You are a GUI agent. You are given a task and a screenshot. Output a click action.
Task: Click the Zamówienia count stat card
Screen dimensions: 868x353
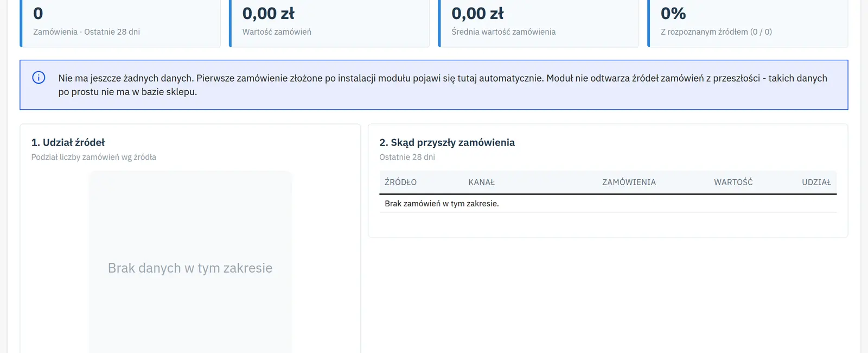coord(120,23)
